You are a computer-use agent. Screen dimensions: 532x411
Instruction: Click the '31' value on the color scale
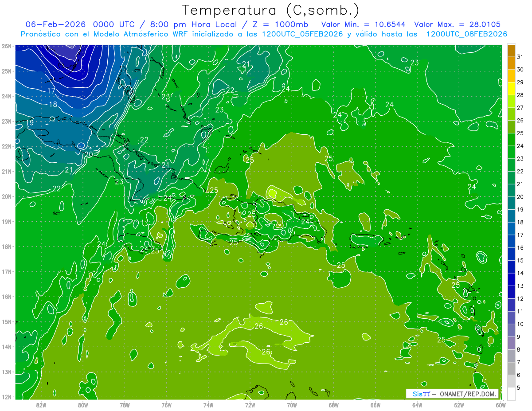point(520,57)
